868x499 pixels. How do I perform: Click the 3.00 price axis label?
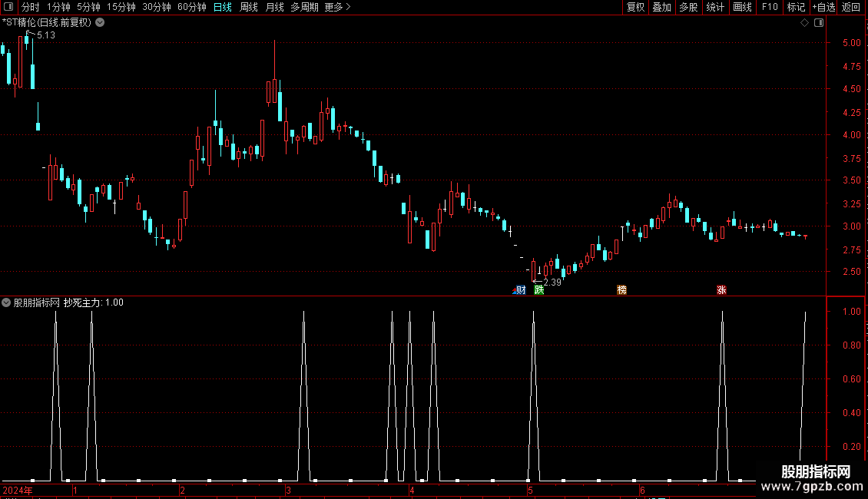tap(851, 226)
